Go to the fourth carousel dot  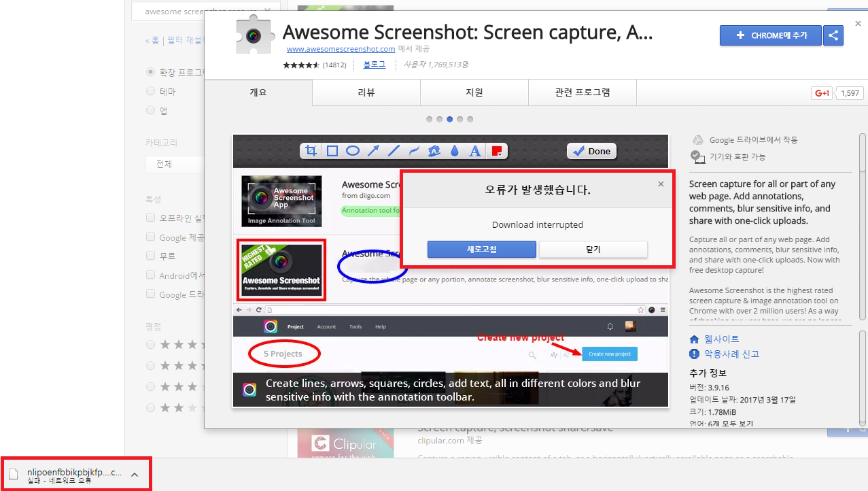coord(460,119)
